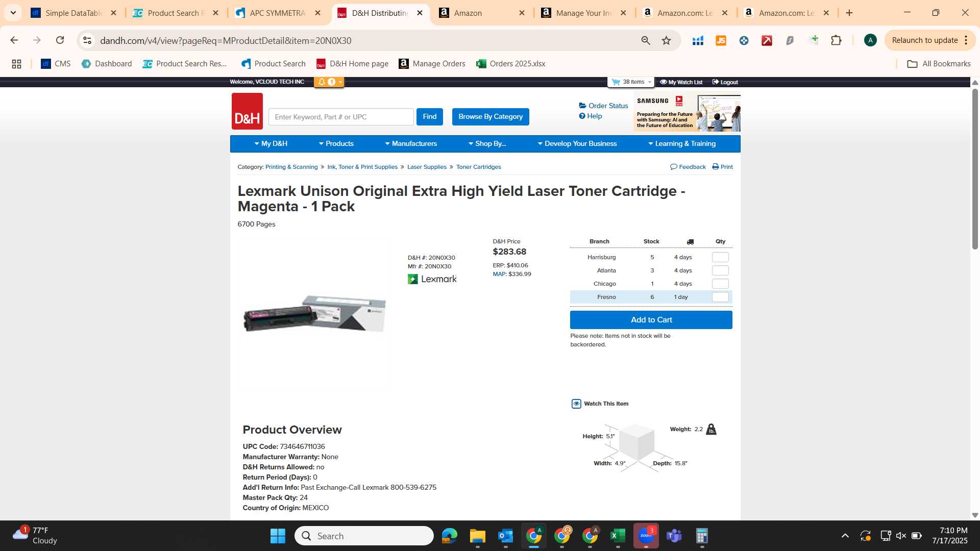Click the Fresno quantity input box

(x=720, y=297)
